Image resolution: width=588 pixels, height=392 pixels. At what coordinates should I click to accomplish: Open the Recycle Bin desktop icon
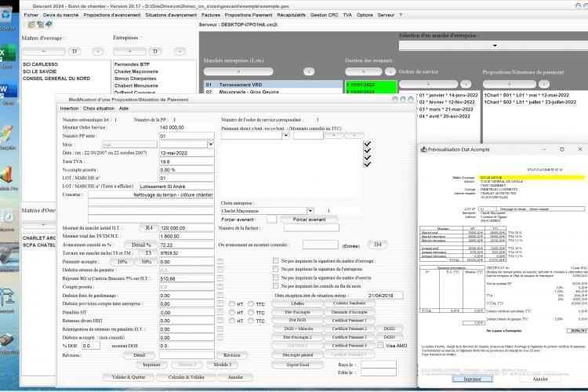(7, 16)
